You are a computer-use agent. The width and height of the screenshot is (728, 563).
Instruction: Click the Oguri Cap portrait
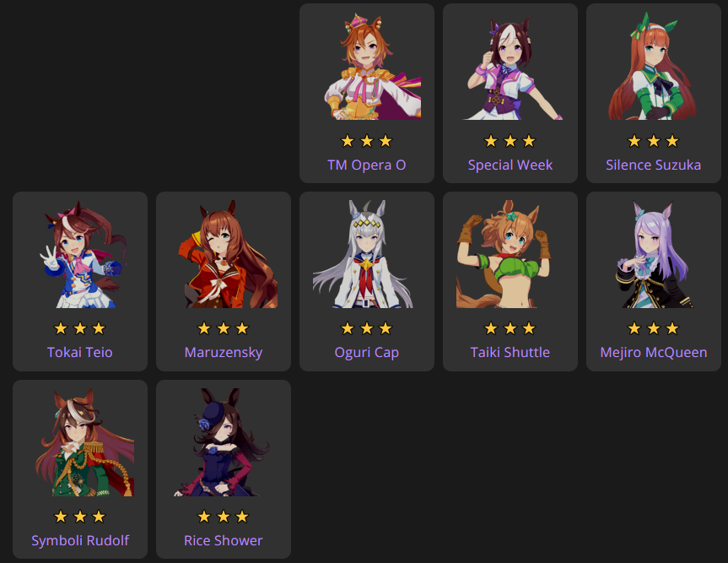coord(367,254)
